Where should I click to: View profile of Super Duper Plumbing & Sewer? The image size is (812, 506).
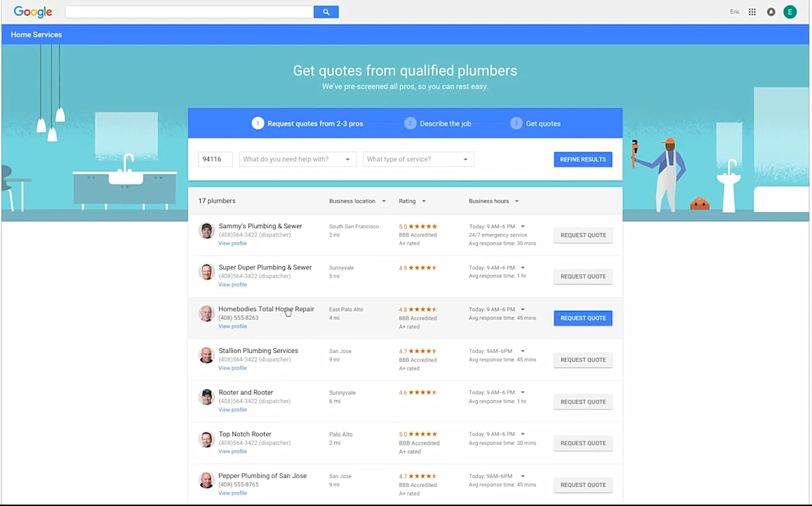[232, 285]
